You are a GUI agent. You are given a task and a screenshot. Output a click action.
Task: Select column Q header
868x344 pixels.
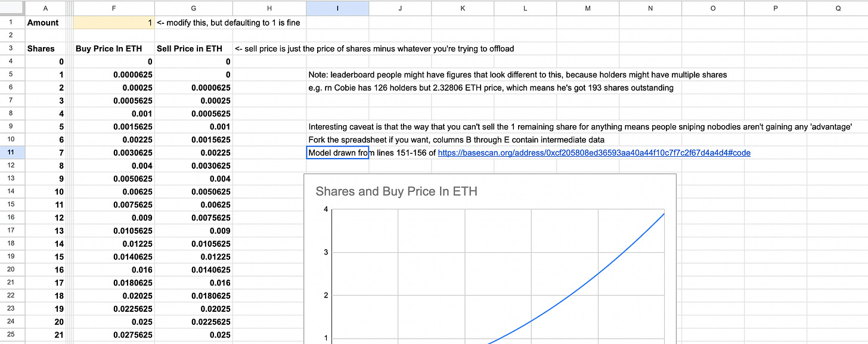pyautogui.click(x=838, y=8)
